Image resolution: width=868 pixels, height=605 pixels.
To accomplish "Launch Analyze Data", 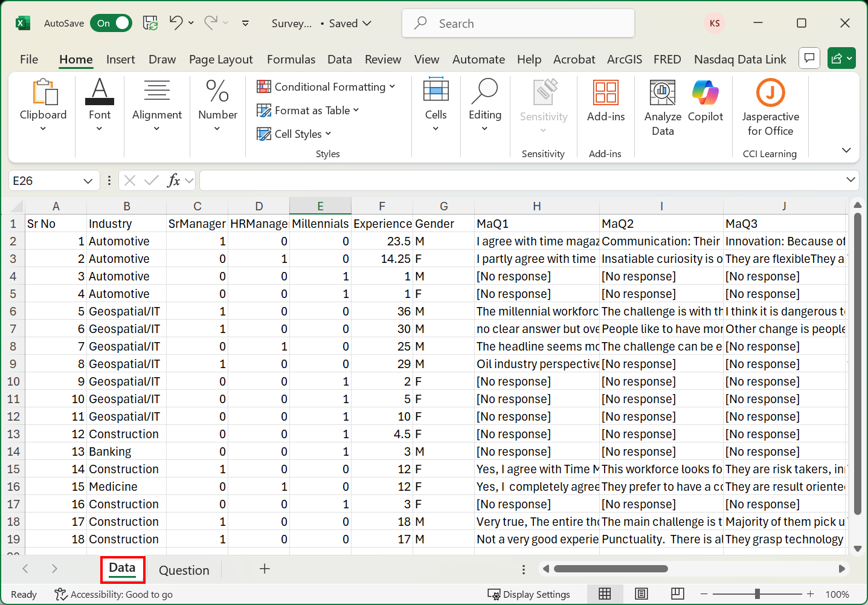I will (x=663, y=108).
